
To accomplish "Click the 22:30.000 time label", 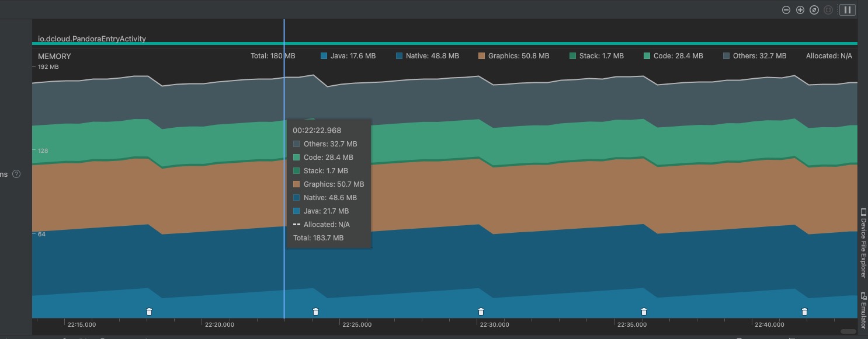I will point(494,325).
